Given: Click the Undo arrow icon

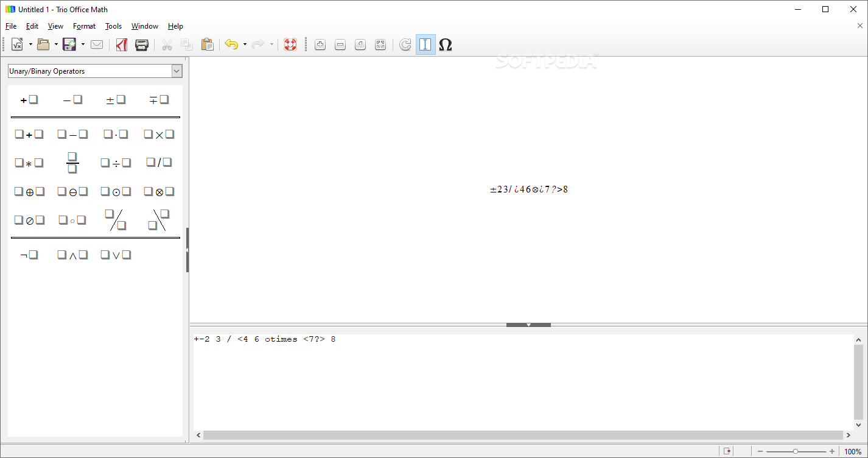Looking at the screenshot, I should click(231, 44).
